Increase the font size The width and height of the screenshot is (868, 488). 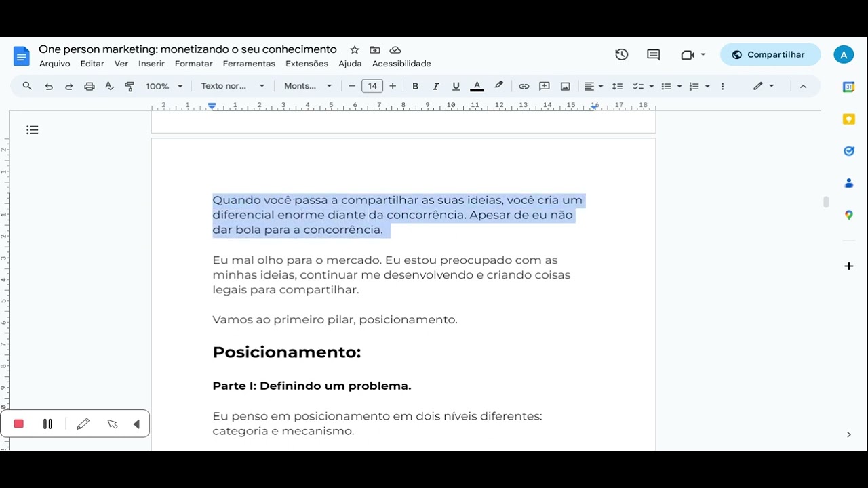pos(393,86)
